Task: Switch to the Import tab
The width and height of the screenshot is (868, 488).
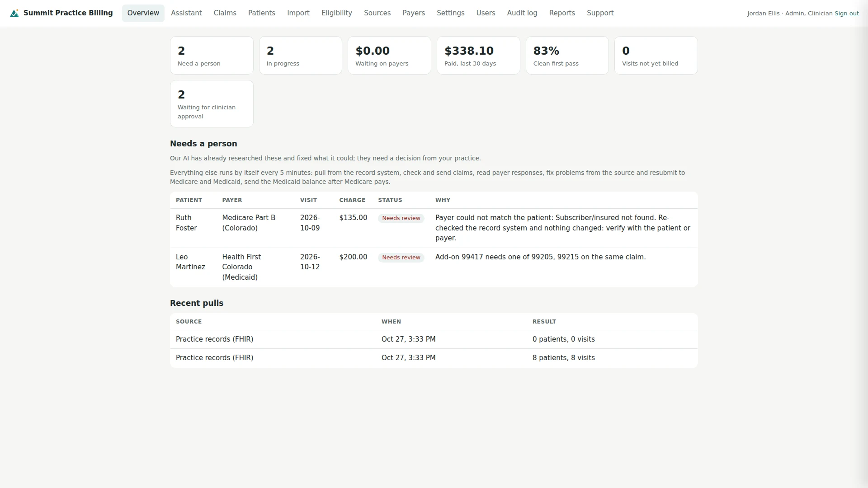Action: coord(298,13)
